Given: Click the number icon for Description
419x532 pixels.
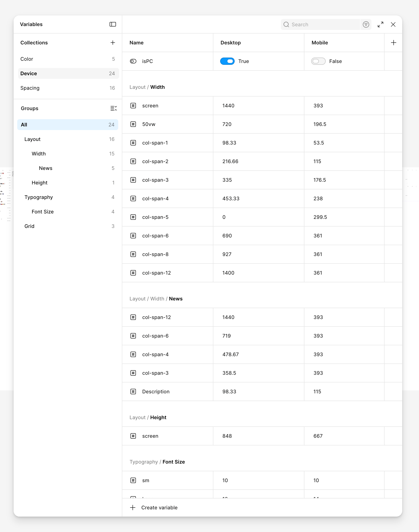Looking at the screenshot, I should (133, 392).
